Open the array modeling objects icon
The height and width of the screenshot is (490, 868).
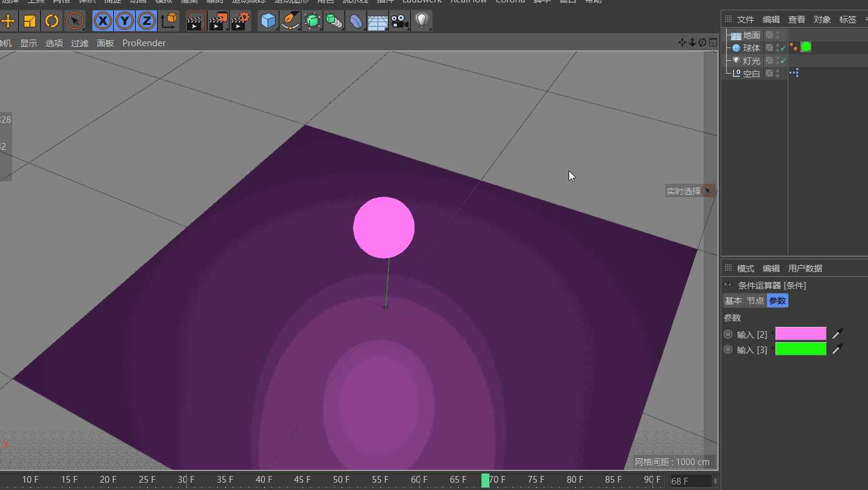pyautogui.click(x=334, y=21)
